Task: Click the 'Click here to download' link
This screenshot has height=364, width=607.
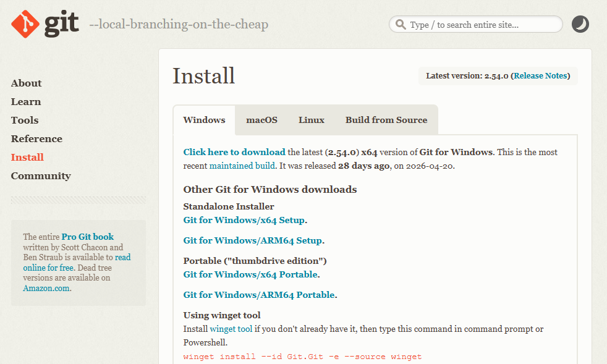Action: pyautogui.click(x=234, y=152)
